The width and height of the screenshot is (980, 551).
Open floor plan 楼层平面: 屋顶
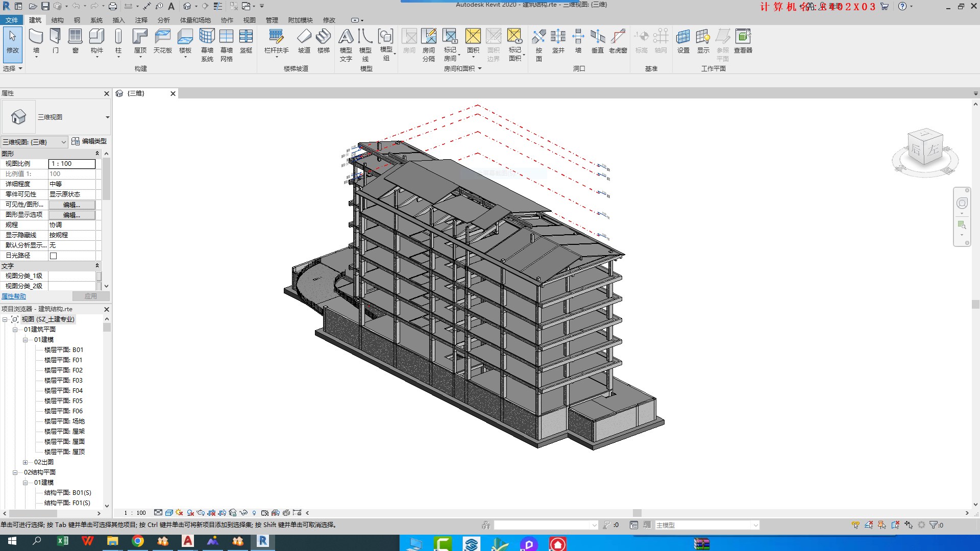64,452
